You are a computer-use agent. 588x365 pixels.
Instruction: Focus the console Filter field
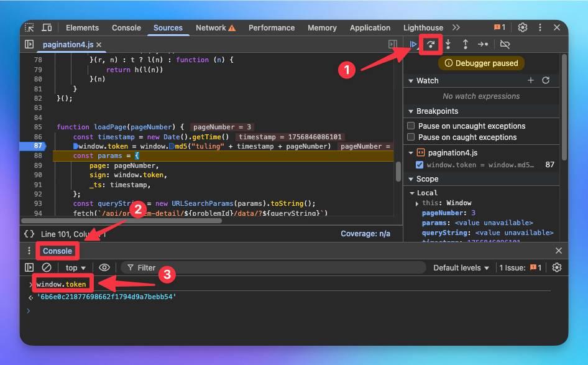[273, 267]
